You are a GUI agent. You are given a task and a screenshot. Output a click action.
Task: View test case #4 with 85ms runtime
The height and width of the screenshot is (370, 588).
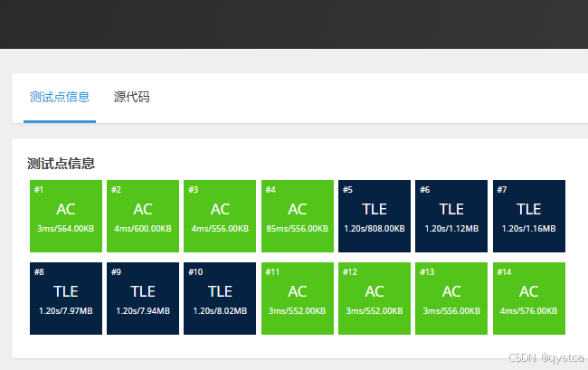coord(298,216)
